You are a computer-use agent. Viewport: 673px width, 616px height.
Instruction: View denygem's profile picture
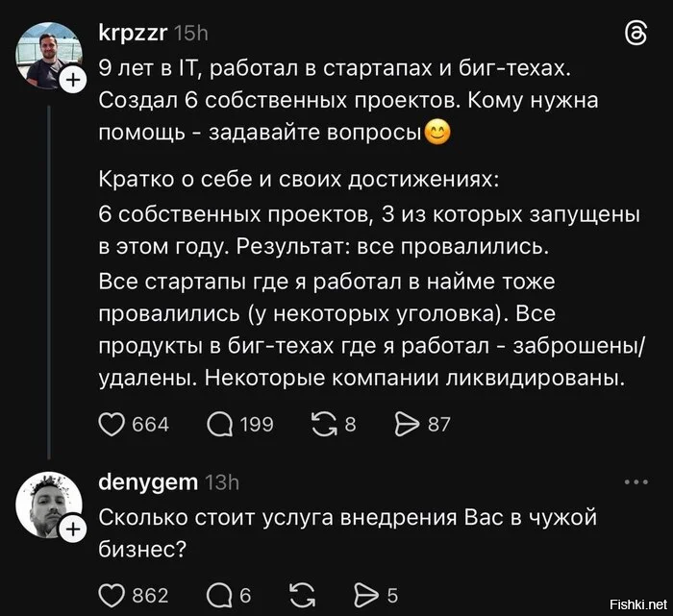click(x=48, y=505)
